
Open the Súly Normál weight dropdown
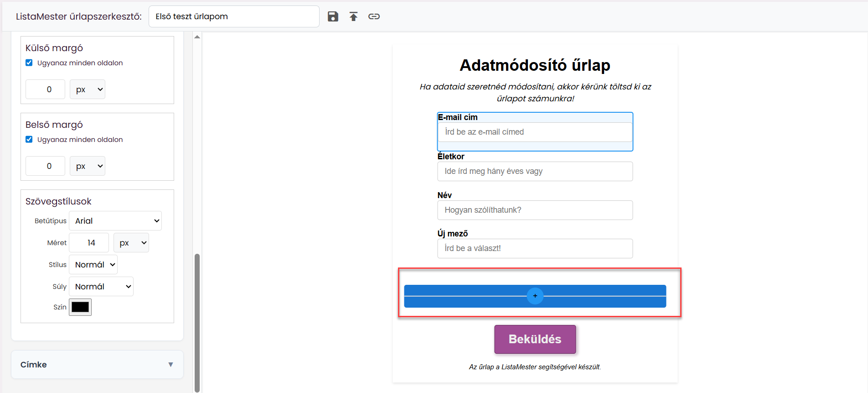101,287
